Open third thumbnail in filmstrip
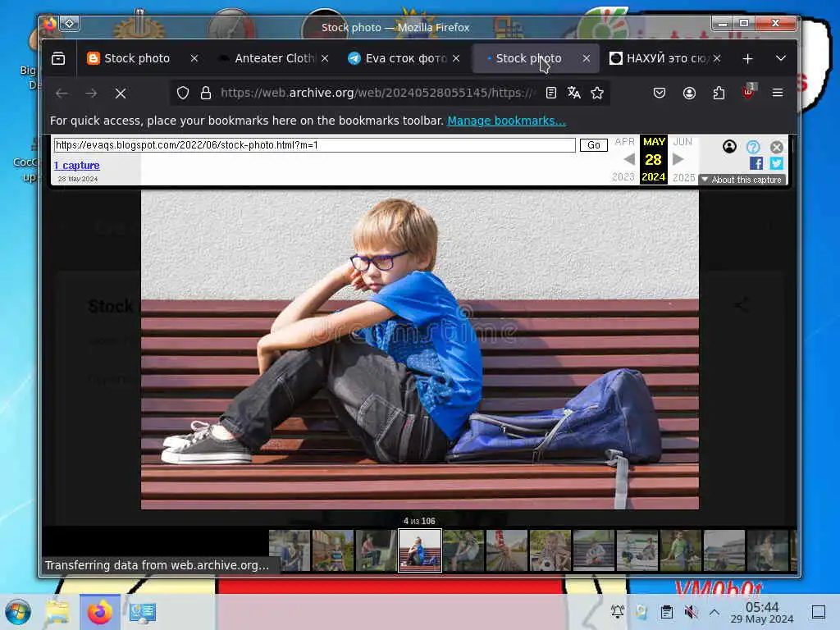Image resolution: width=840 pixels, height=630 pixels. 376,550
